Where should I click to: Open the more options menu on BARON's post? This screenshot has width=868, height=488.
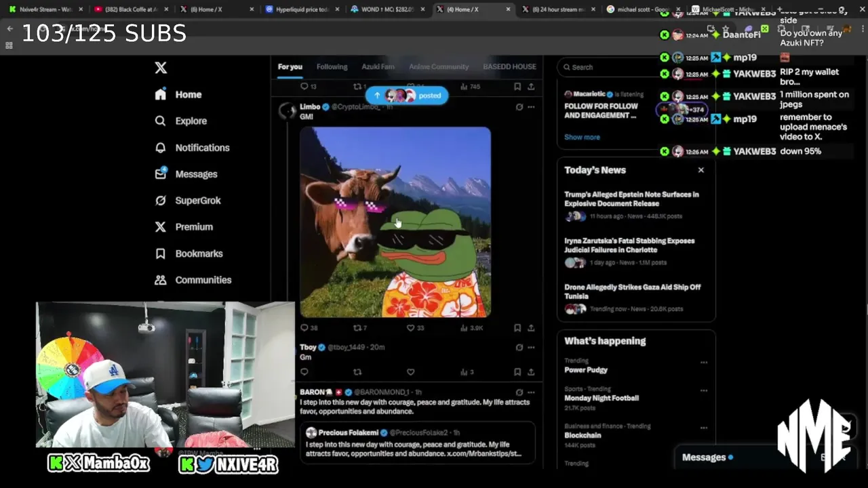(531, 392)
